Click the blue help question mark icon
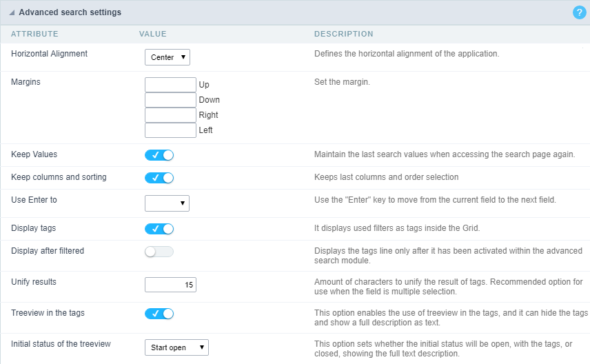This screenshot has width=590, height=364. [579, 12]
